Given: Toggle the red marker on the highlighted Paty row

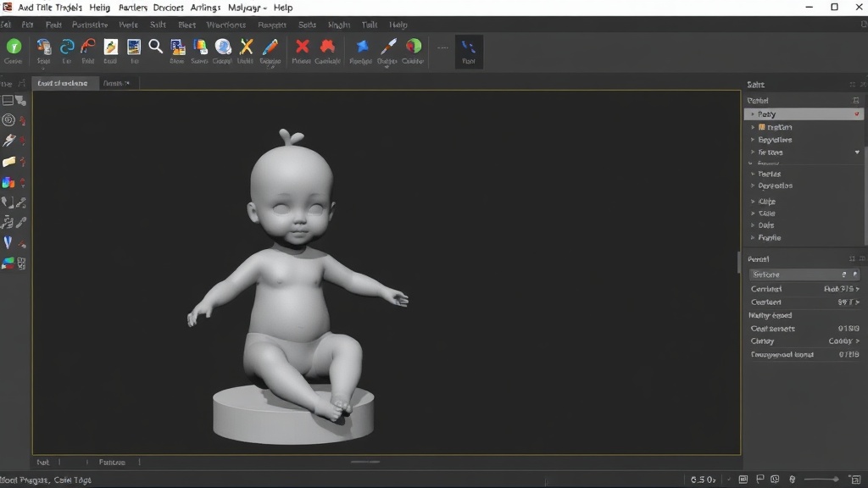Looking at the screenshot, I should [857, 114].
